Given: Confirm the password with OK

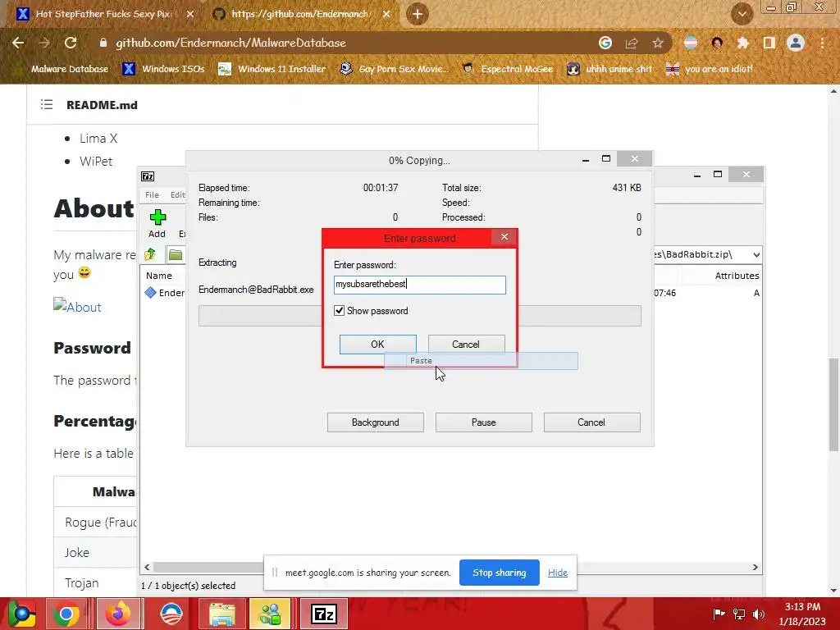Looking at the screenshot, I should (x=377, y=345).
